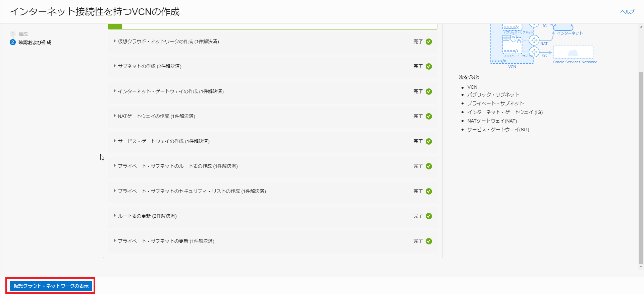Viewport: 644px width, 294px height.
Task: Expand プライベート・サブネットの更新 details
Action: tap(115, 241)
